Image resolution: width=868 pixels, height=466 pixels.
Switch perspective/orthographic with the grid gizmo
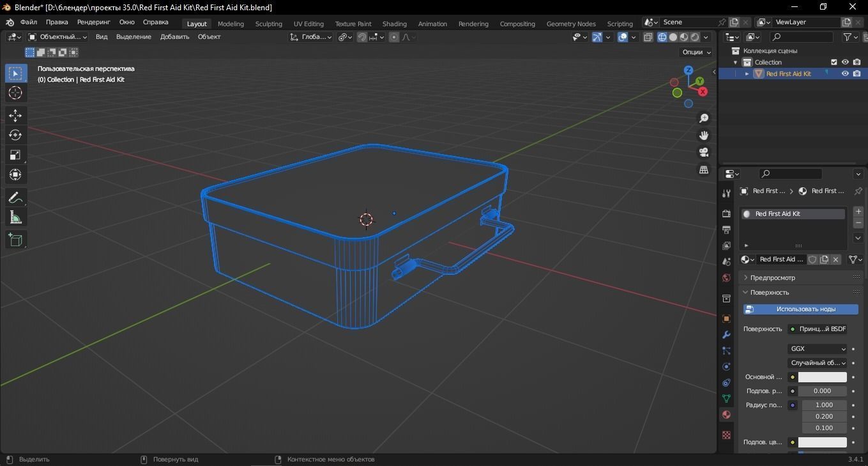pyautogui.click(x=704, y=170)
